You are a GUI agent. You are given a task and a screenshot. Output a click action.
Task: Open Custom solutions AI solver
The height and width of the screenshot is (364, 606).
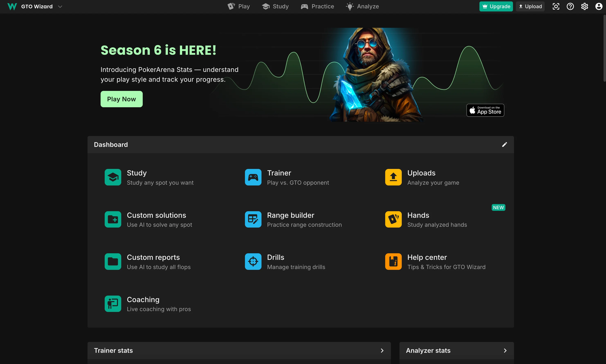point(156,215)
